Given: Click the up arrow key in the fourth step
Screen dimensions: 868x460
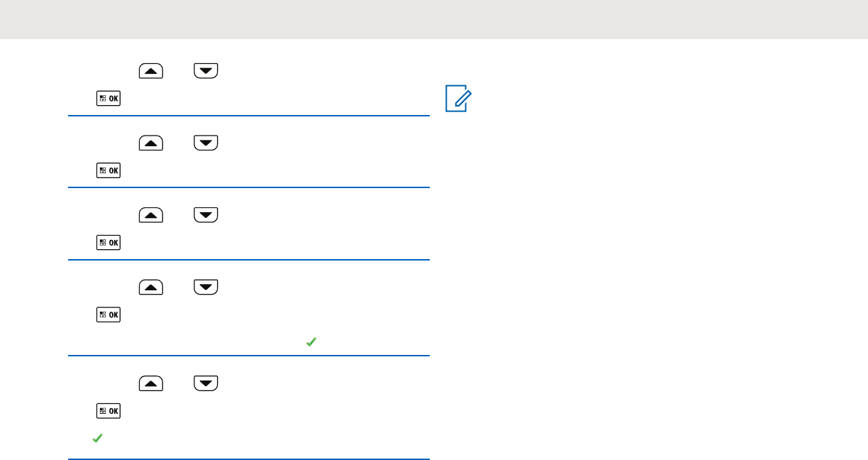Looking at the screenshot, I should 152,287.
